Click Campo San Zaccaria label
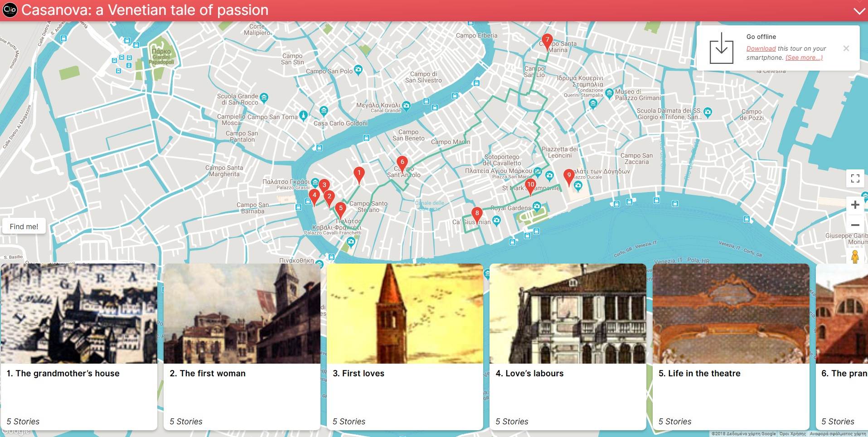Viewport: 868px width, 437px height. (637, 158)
